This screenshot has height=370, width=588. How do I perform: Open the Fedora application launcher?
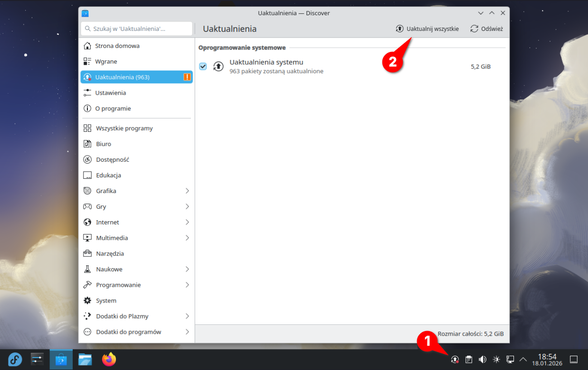(x=15, y=360)
